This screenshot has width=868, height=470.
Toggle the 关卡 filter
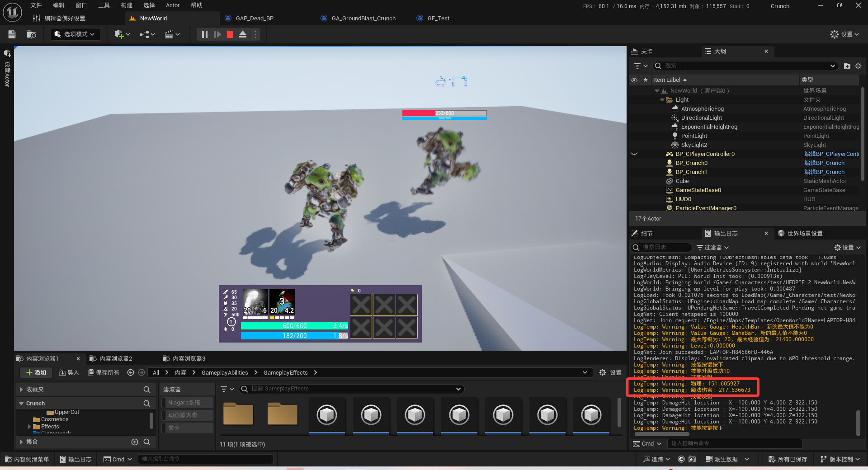(x=188, y=428)
